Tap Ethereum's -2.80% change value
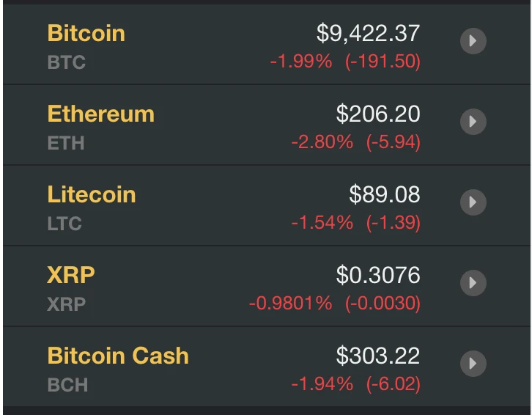 322,142
